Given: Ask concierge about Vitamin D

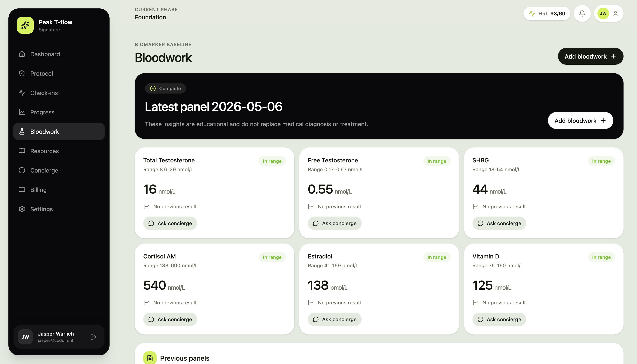Looking at the screenshot, I should click(x=499, y=319).
